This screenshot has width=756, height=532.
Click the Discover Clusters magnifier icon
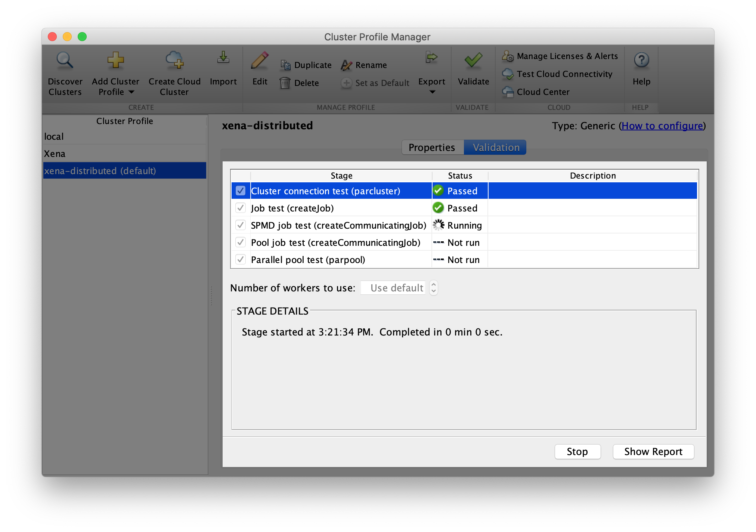click(x=65, y=60)
